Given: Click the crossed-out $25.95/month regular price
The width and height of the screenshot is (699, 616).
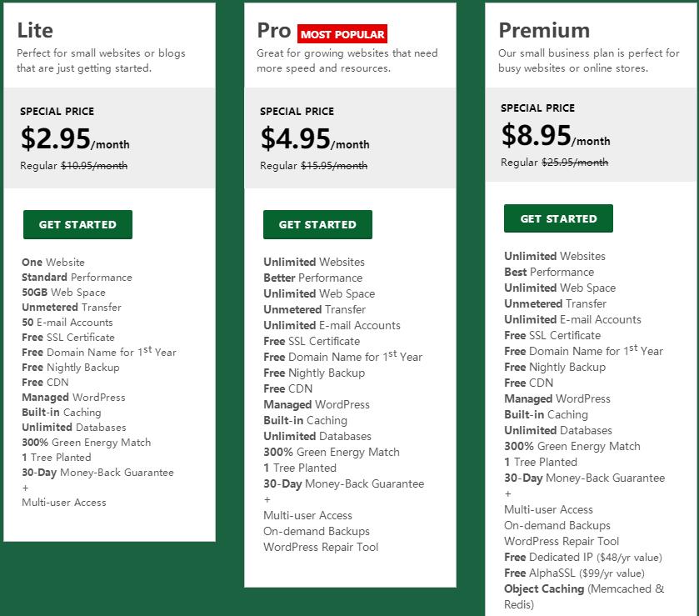Looking at the screenshot, I should pyautogui.click(x=575, y=163).
